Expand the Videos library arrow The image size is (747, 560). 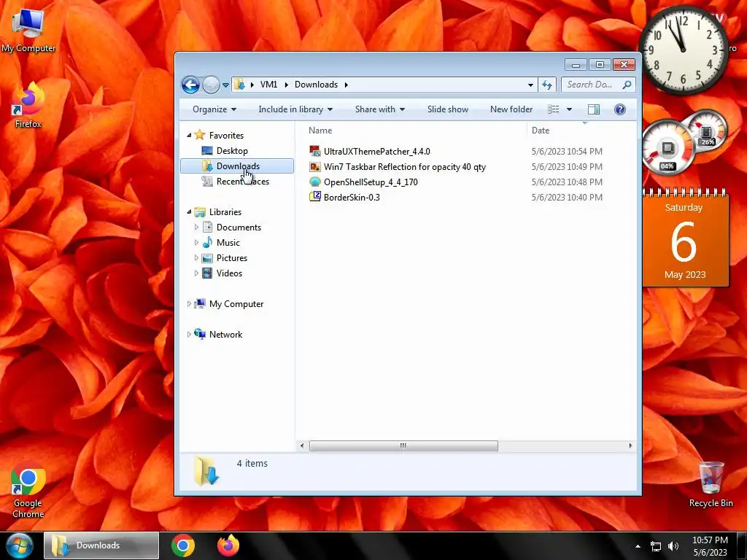pos(196,273)
